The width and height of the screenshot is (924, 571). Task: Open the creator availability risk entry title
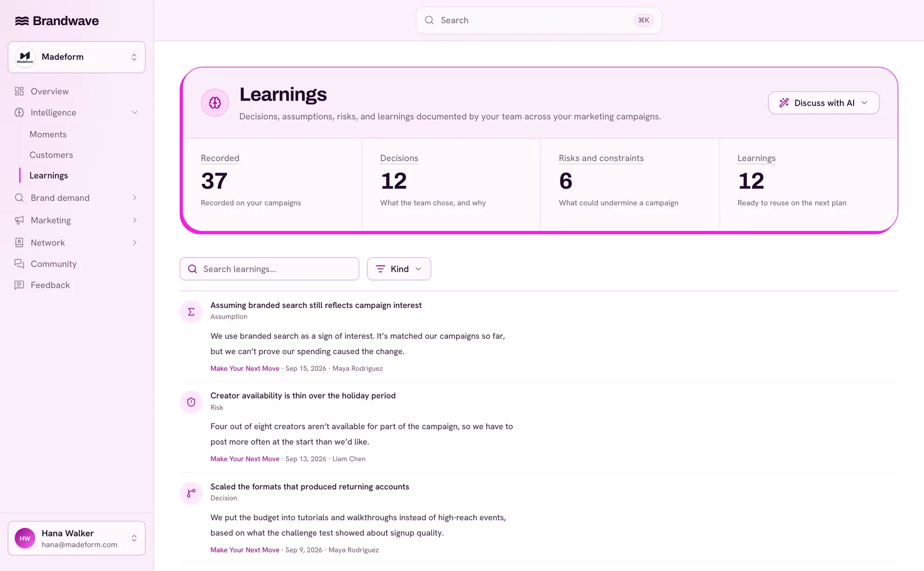point(303,396)
